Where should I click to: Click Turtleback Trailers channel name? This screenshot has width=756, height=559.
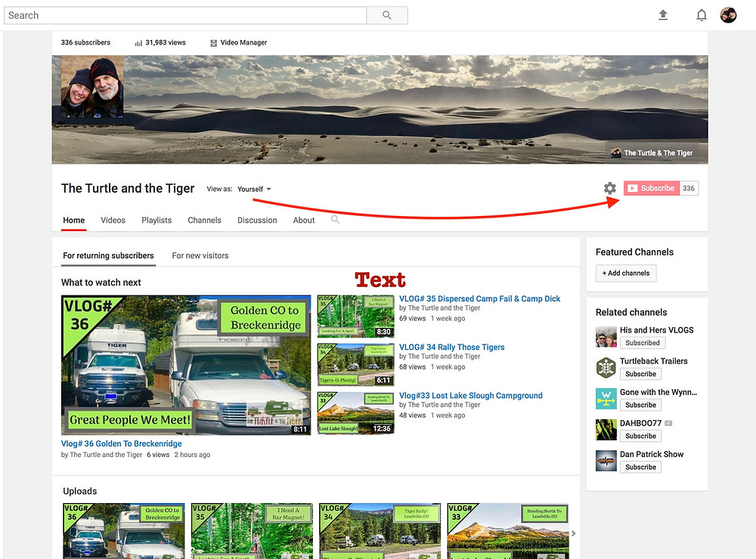[654, 361]
